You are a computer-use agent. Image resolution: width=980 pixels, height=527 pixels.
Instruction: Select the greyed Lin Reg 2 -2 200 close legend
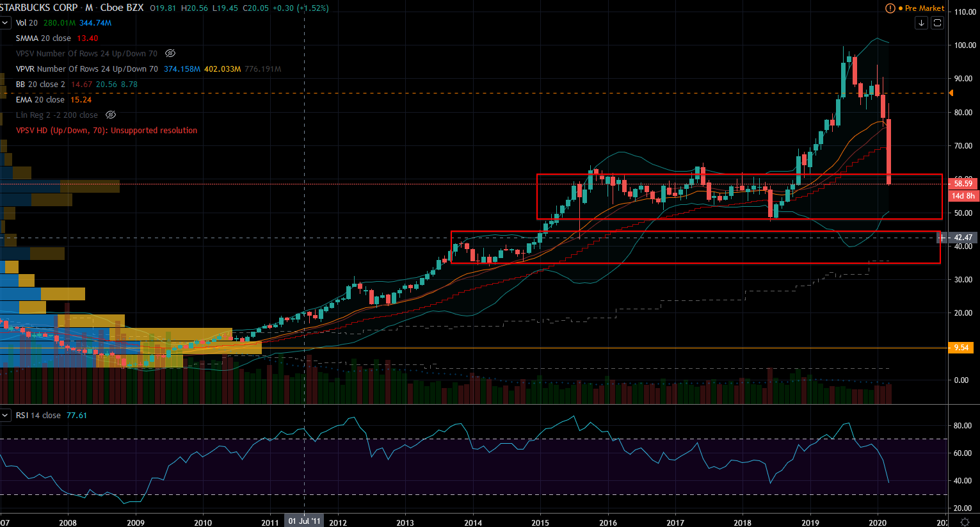pos(57,115)
